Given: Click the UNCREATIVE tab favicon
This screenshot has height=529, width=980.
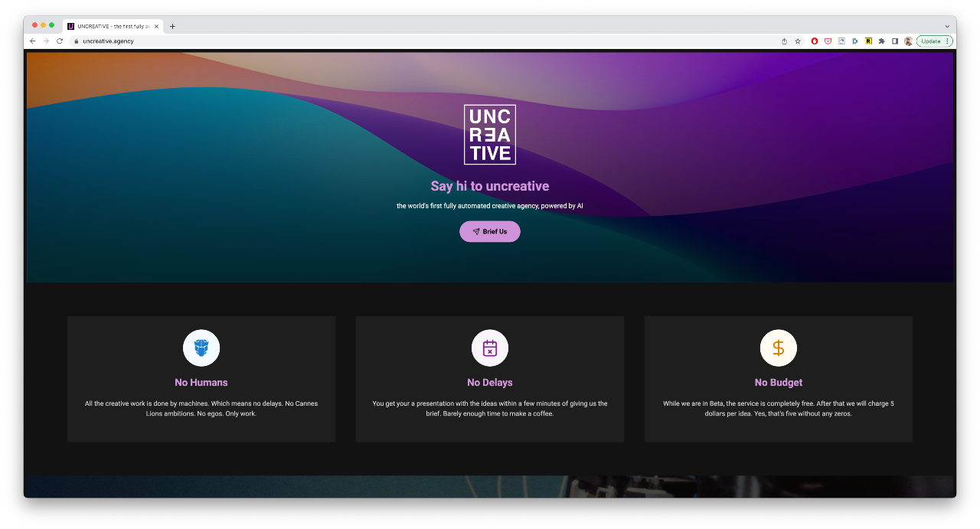Looking at the screenshot, I should tap(70, 26).
